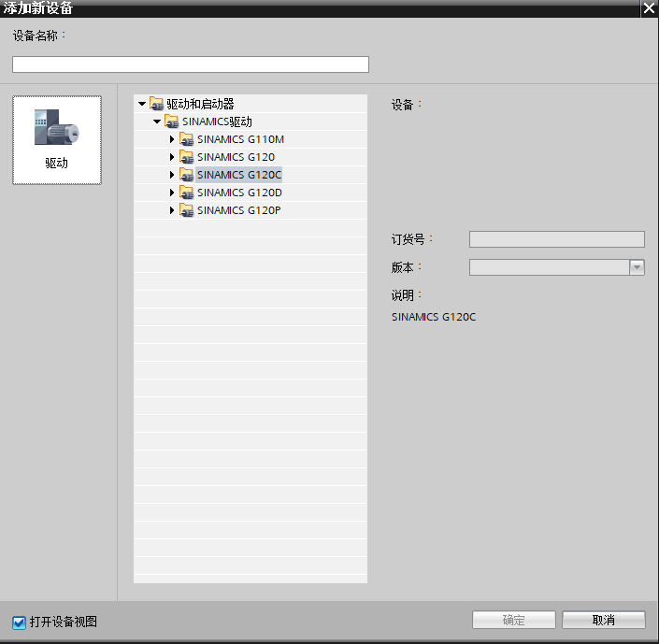Click the SINAMICS G120P folder icon
The width and height of the screenshot is (659, 644).
pos(187,210)
